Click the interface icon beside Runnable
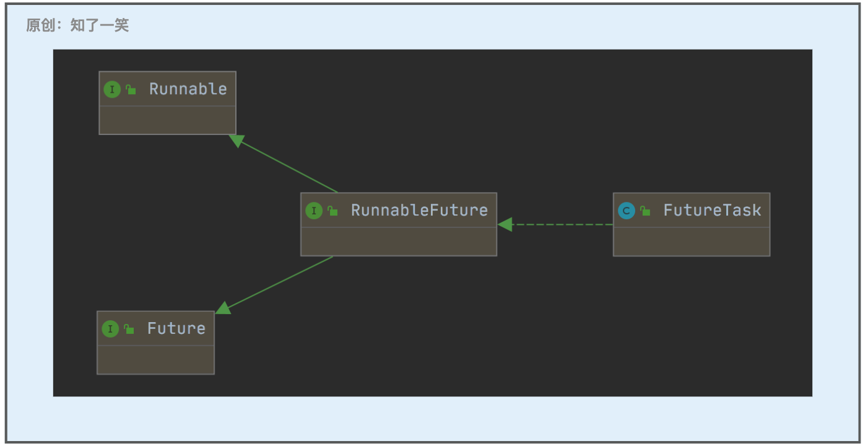The height and width of the screenshot is (446, 868). click(x=111, y=89)
